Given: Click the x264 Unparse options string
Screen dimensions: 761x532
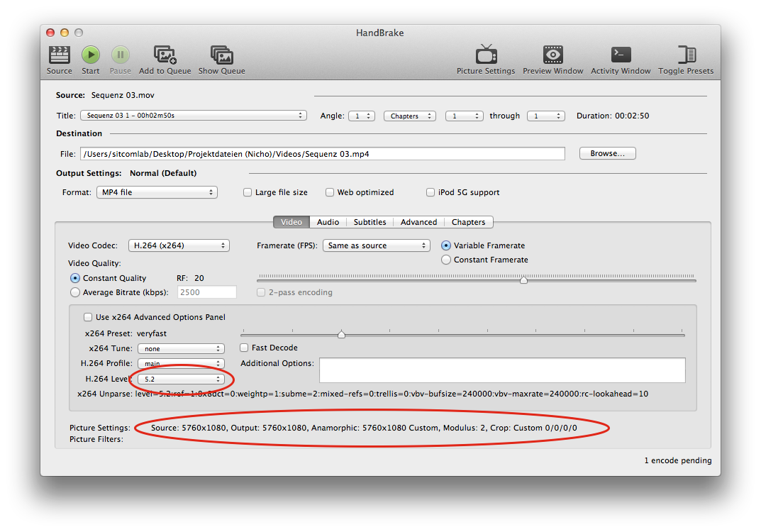Looking at the screenshot, I should (391, 394).
